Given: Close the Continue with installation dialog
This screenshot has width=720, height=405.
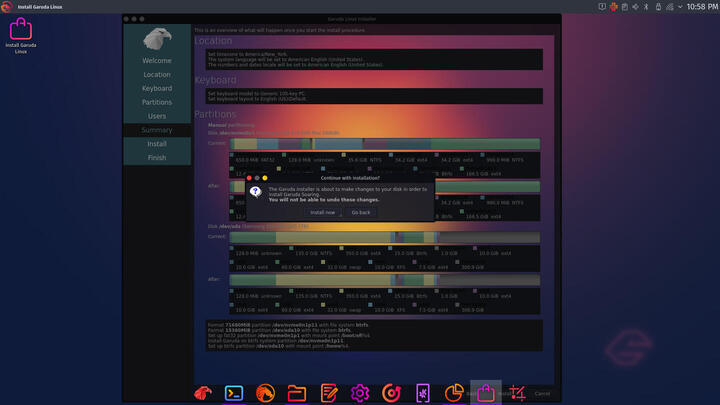Looking at the screenshot, I should point(249,178).
